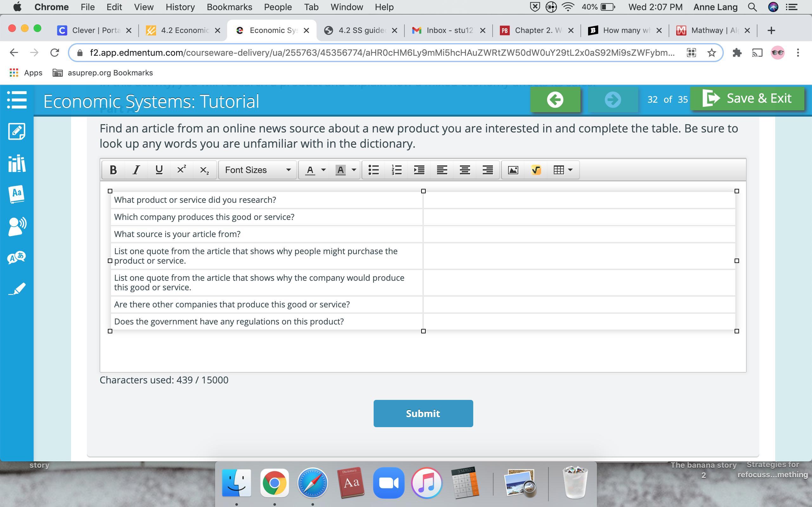Open the math equation editor
The width and height of the screenshot is (812, 507).
click(536, 170)
